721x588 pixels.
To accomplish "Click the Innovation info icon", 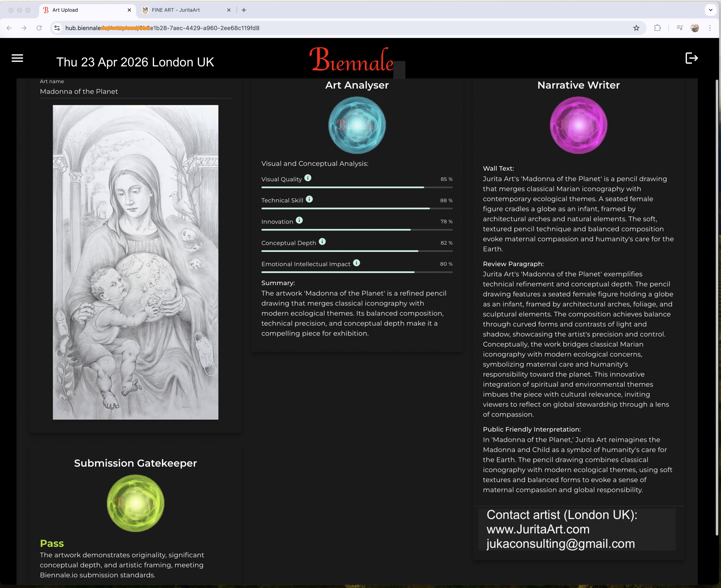I will pos(299,220).
